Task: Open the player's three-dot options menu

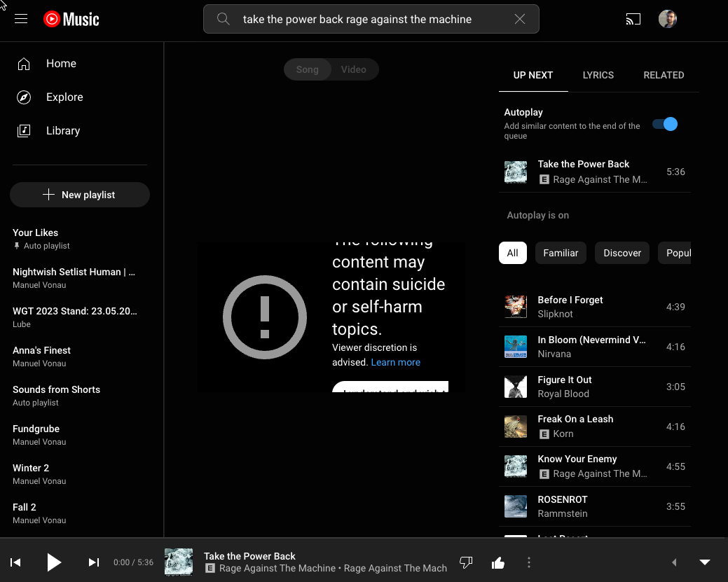Action: coord(529,562)
